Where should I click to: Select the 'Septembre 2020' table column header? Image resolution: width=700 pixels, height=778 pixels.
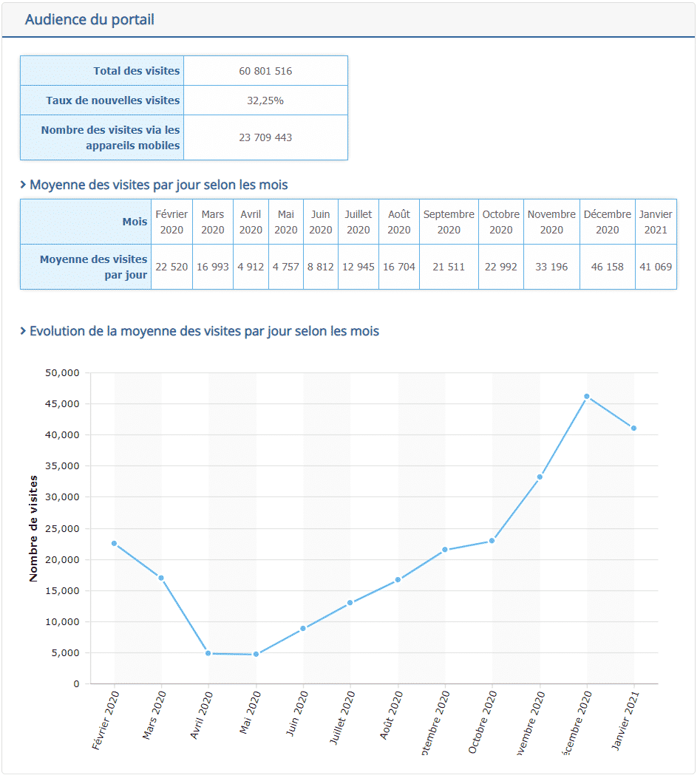449,222
